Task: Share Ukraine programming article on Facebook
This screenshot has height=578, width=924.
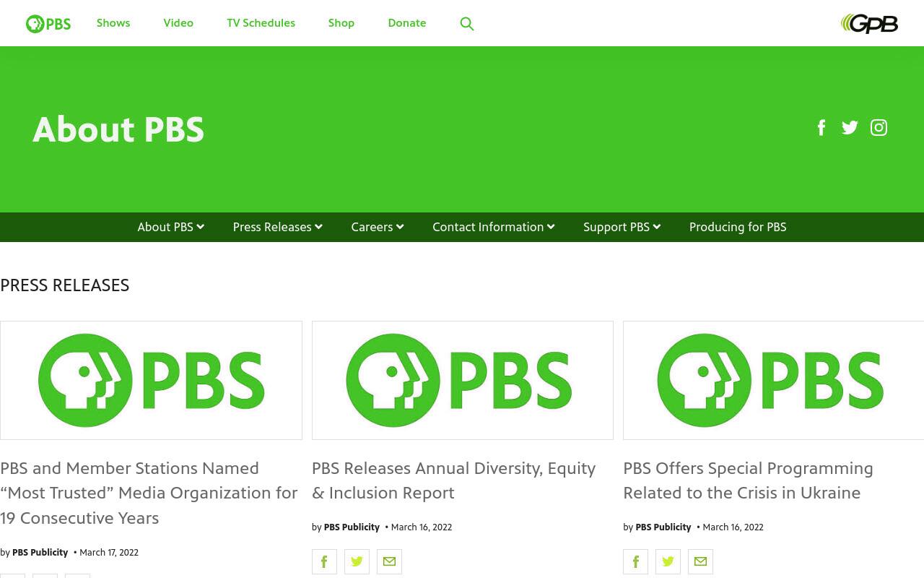Action: (635, 561)
